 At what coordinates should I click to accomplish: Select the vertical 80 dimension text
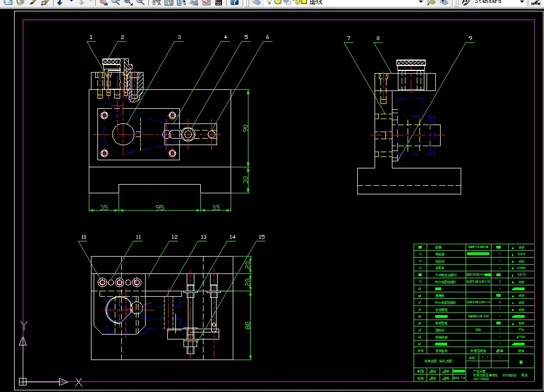(x=248, y=326)
